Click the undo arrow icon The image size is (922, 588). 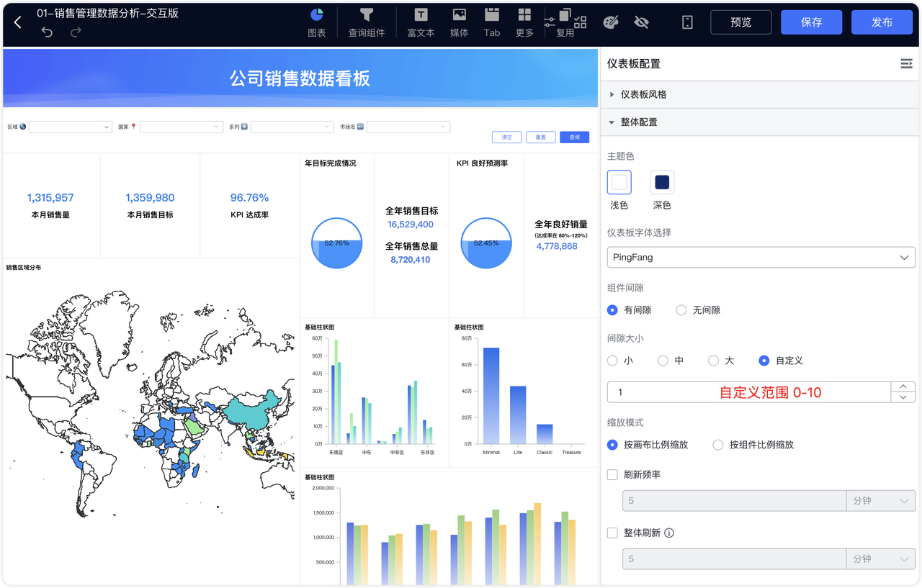coord(47,32)
